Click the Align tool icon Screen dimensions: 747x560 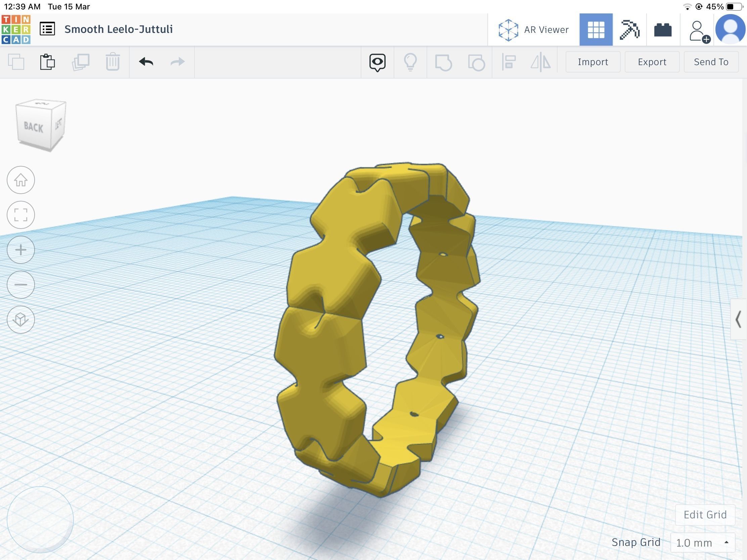[509, 62]
